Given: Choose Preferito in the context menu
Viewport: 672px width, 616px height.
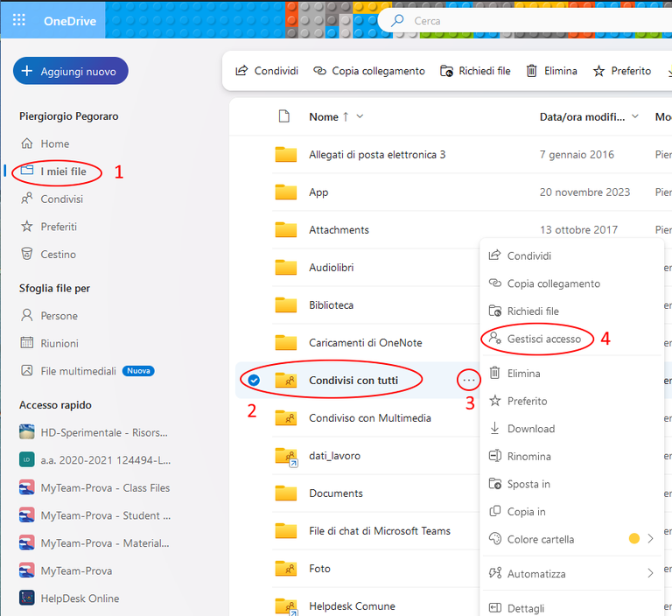Looking at the screenshot, I should pyautogui.click(x=571, y=401).
